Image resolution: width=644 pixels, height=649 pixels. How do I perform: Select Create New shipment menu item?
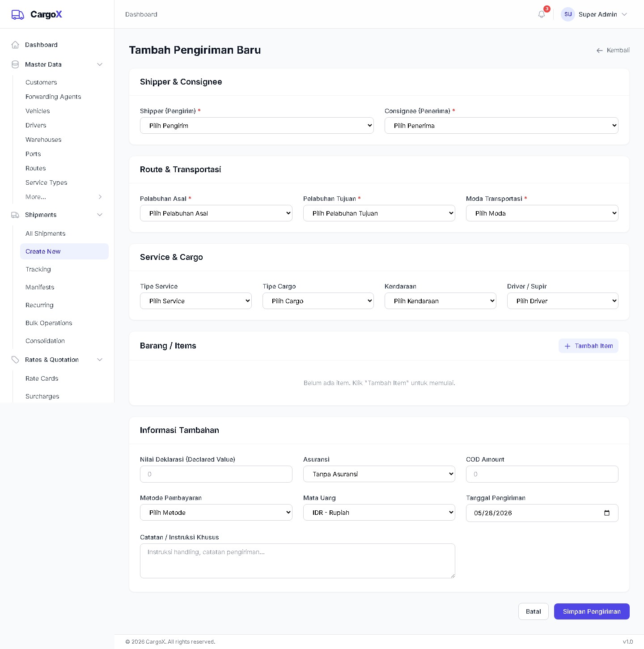[x=64, y=251]
